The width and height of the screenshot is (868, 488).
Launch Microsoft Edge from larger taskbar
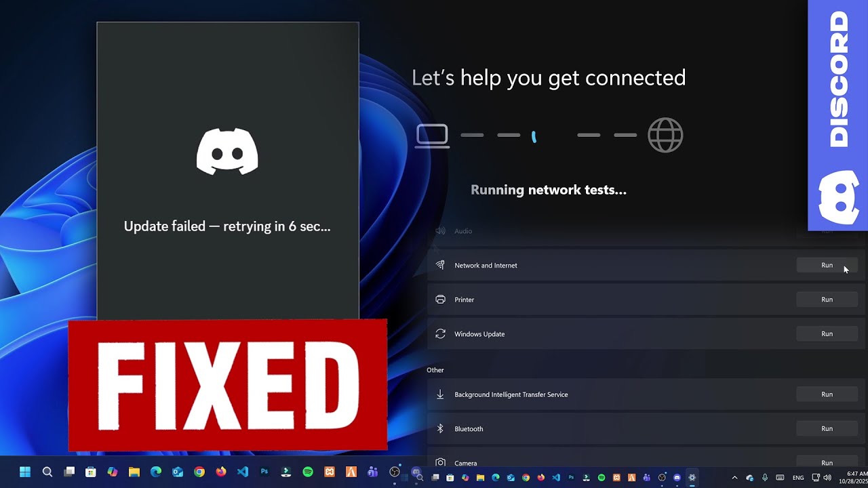[156, 472]
